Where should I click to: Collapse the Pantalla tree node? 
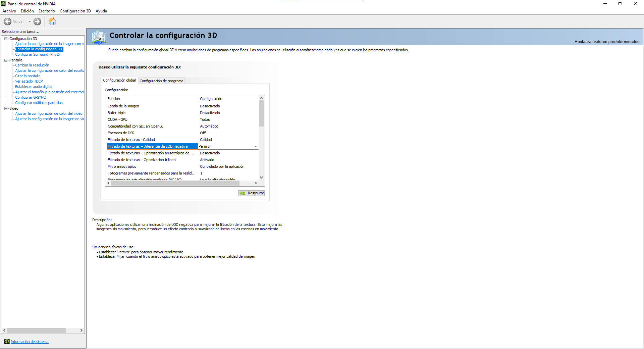point(6,60)
